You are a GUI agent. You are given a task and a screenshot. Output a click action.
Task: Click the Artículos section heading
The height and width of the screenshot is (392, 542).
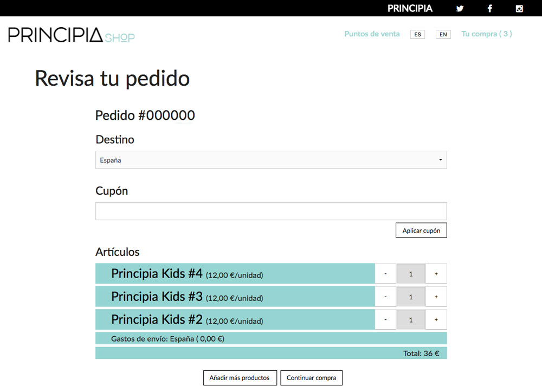point(118,252)
